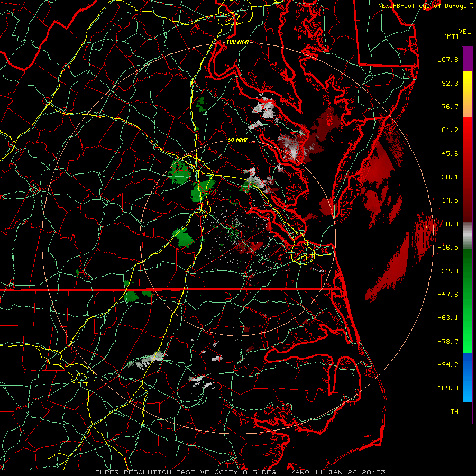
Task: Click the 107.8 velocity legend value
Action: tap(448, 59)
